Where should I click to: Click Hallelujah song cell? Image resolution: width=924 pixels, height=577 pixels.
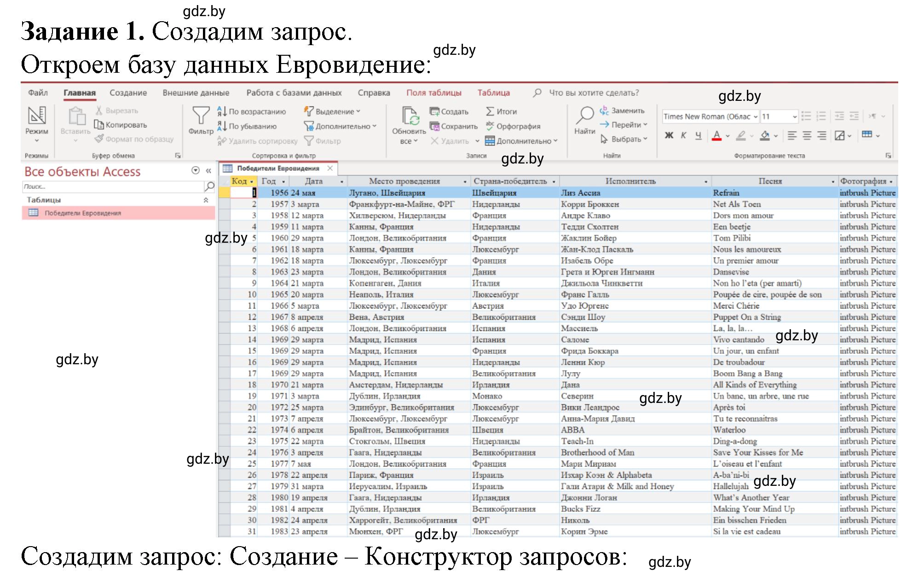(775, 486)
